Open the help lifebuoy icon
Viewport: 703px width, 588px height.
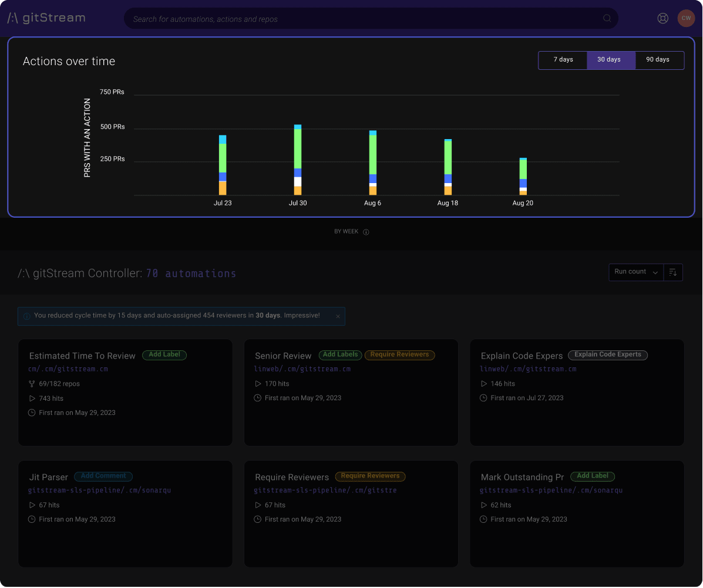pos(662,18)
